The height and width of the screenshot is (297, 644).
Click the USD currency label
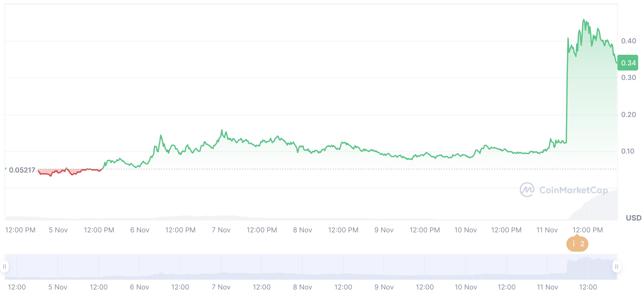click(x=633, y=218)
